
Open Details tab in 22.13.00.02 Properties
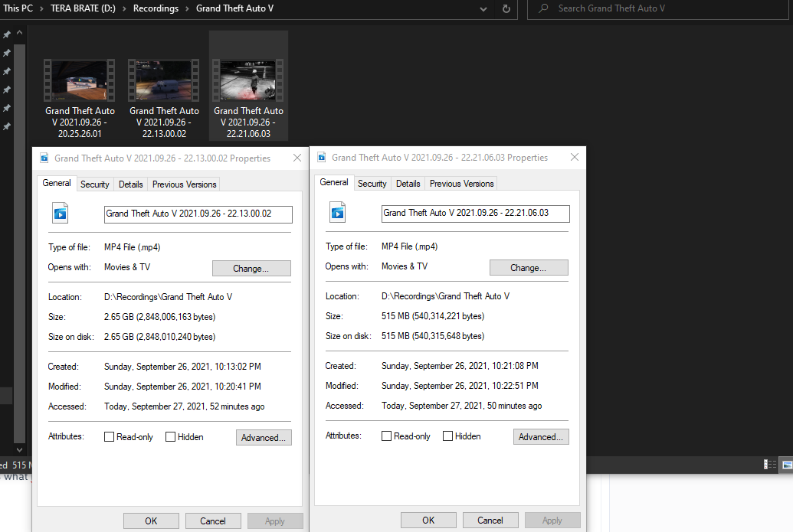click(x=130, y=184)
